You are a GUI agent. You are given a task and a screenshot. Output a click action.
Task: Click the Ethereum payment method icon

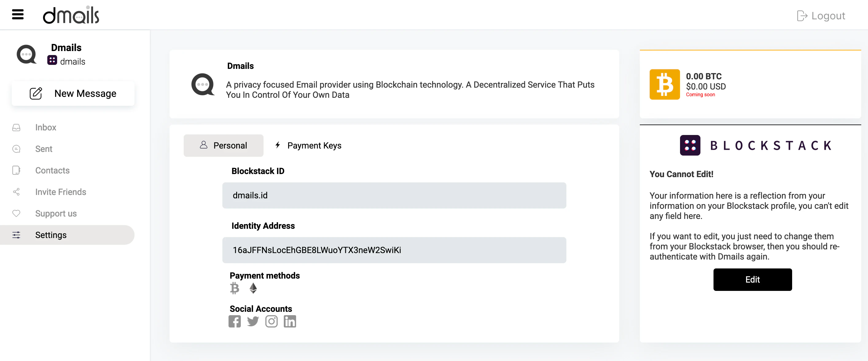[253, 288]
